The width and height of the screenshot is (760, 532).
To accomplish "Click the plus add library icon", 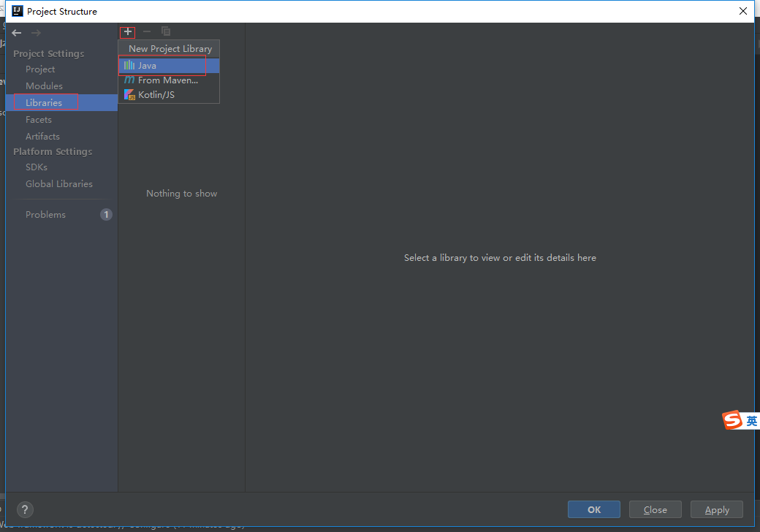I will click(127, 32).
